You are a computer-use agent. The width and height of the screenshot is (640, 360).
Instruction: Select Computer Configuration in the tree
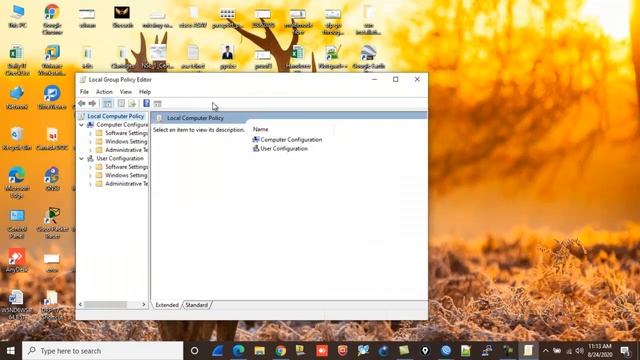coord(122,125)
